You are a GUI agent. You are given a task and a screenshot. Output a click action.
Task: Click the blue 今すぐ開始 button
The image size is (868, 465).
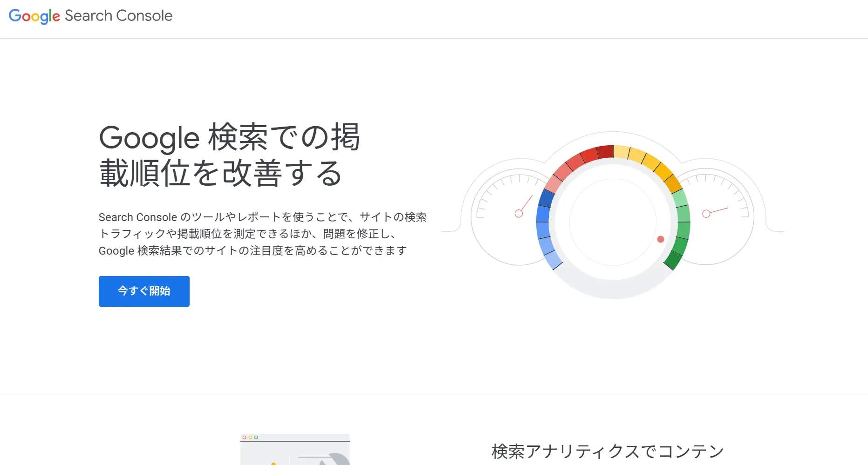point(144,291)
